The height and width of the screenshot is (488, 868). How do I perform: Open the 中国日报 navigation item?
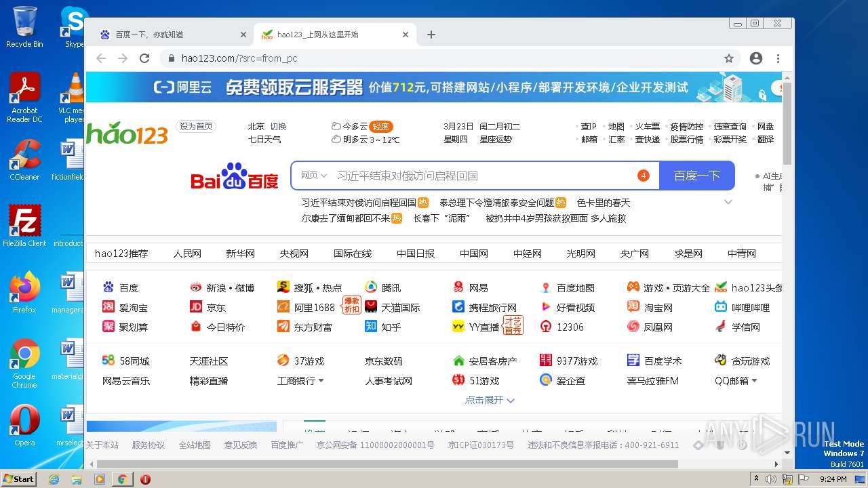point(416,253)
